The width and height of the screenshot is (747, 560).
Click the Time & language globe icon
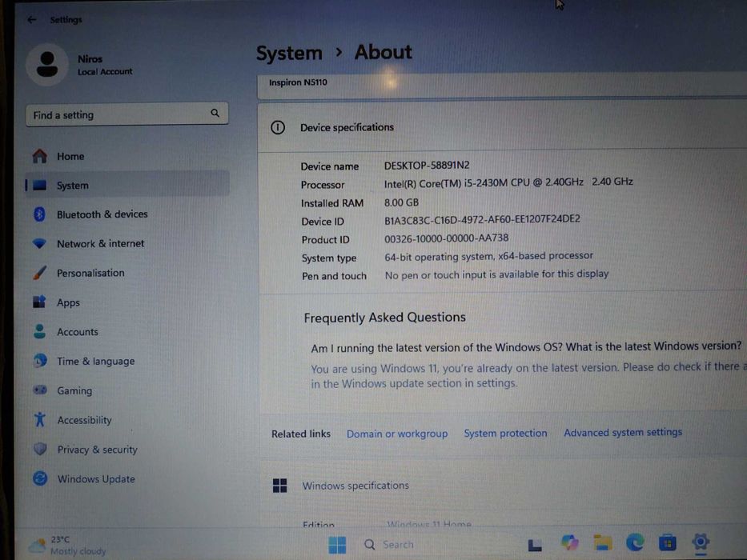tap(40, 361)
